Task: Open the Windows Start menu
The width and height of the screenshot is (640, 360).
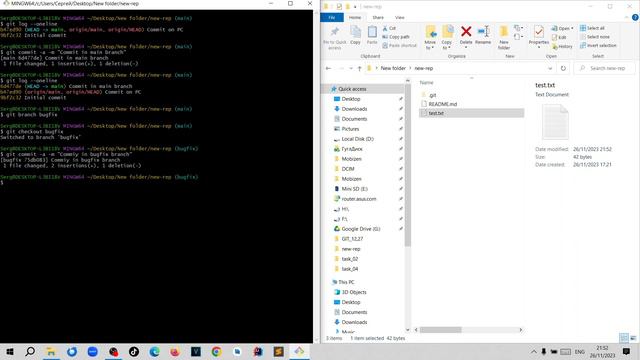Action: coord(10,351)
